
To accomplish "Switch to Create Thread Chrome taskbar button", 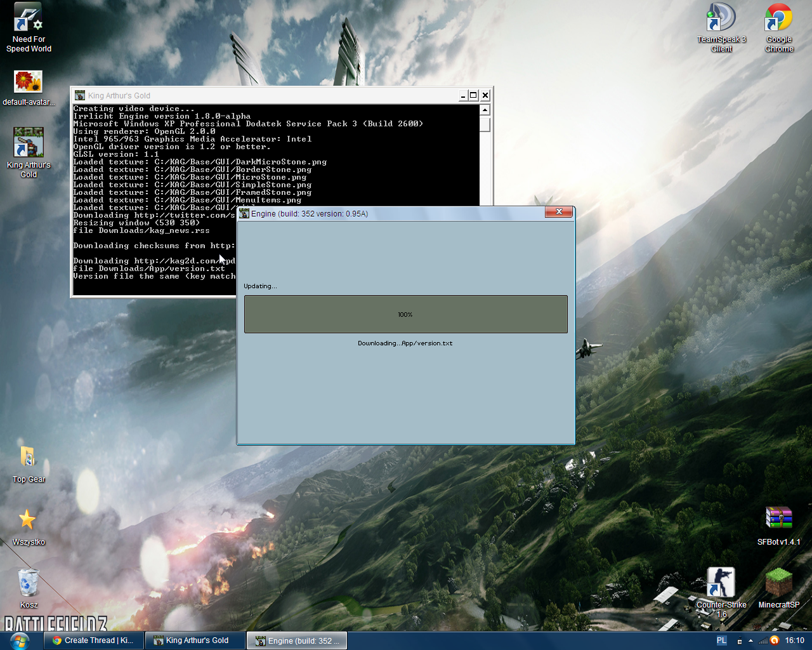I will coord(94,640).
